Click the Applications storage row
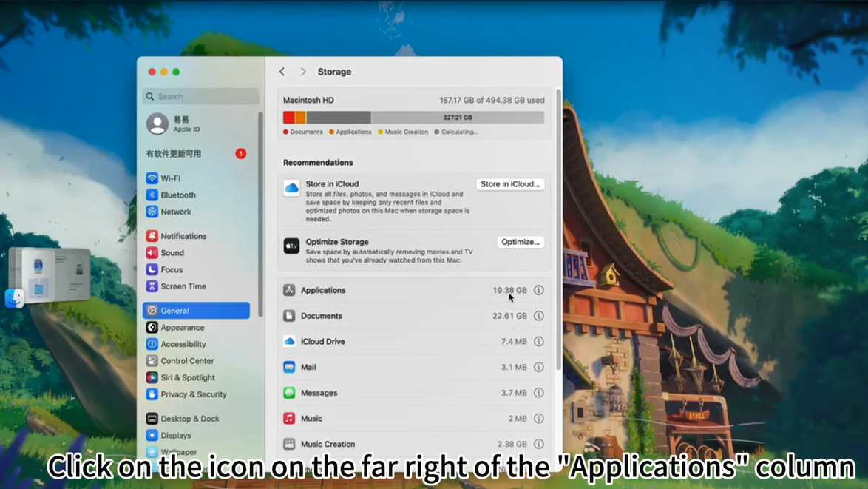Screen dimensions: 868x489 (413, 290)
